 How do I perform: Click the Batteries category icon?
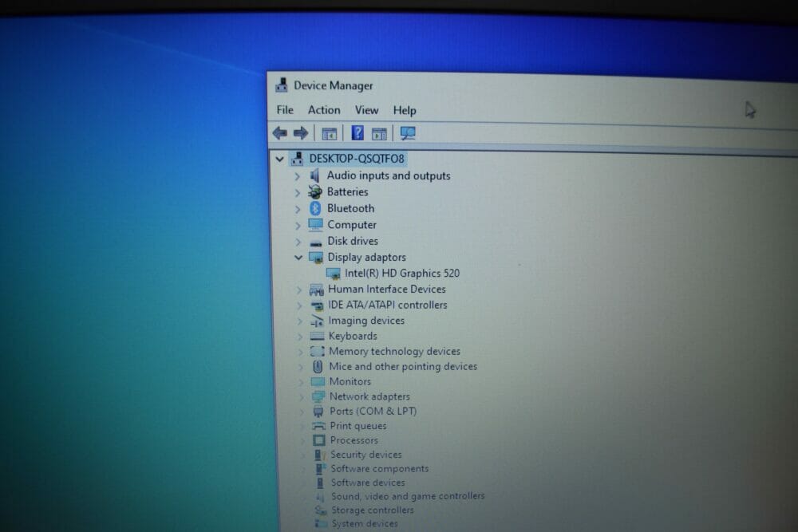(x=315, y=191)
